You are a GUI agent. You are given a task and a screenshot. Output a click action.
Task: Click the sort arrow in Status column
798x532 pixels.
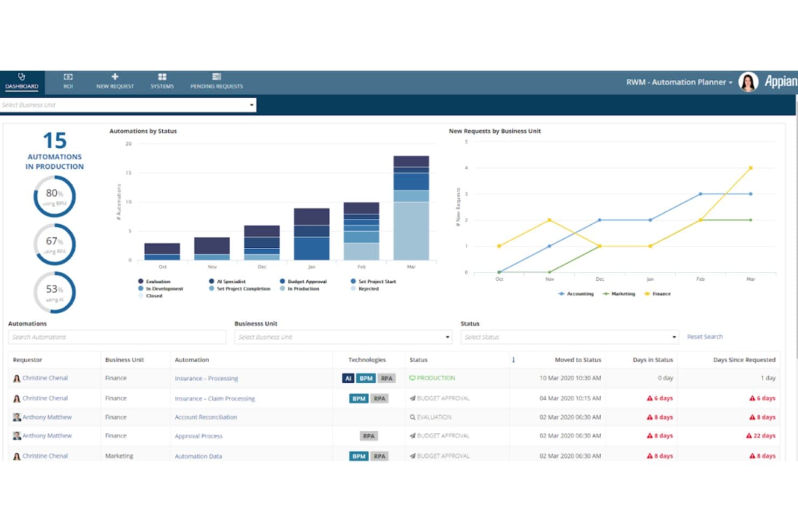pos(513,360)
